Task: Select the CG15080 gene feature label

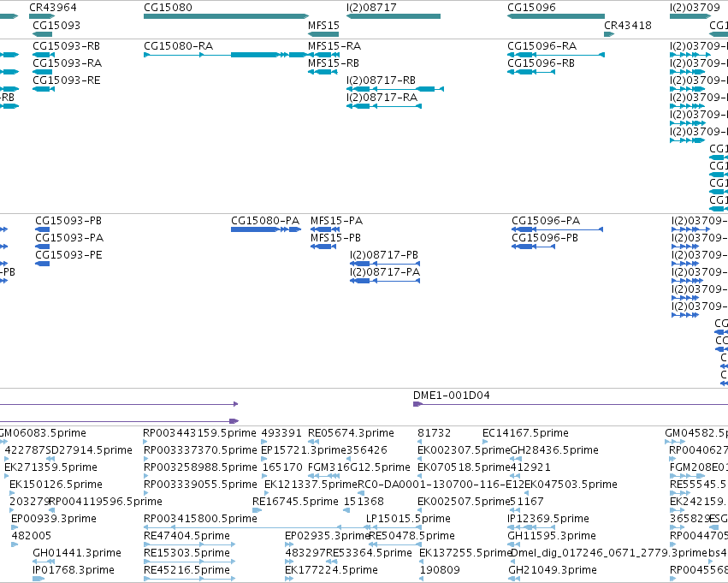Action: coord(168,8)
